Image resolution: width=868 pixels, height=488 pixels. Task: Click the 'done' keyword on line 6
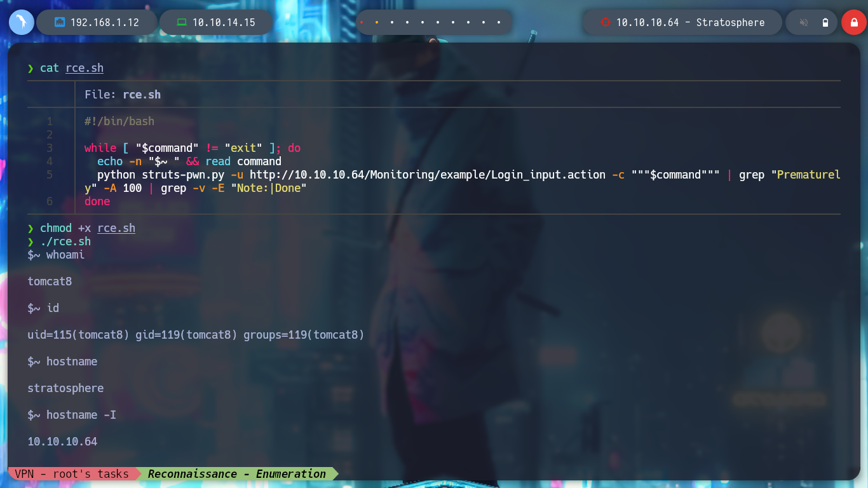(97, 201)
